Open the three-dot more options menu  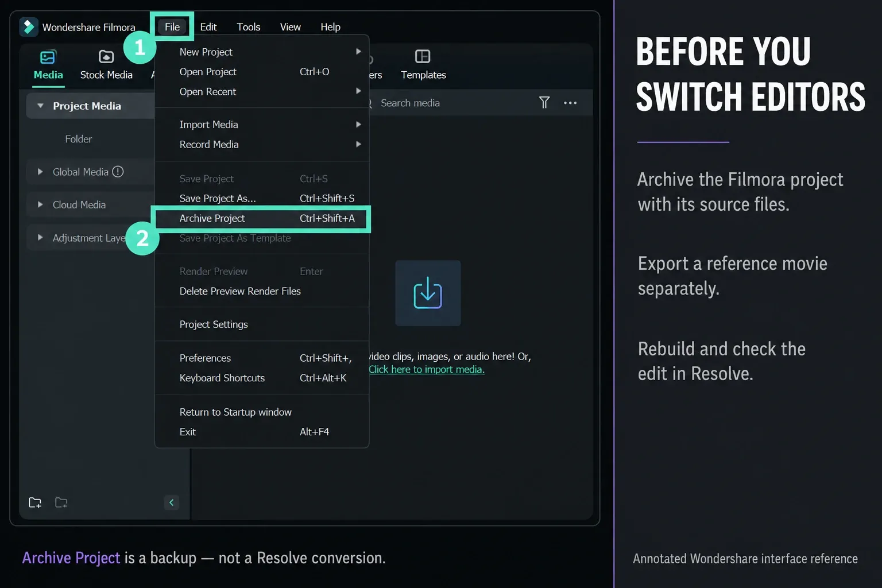tap(570, 103)
